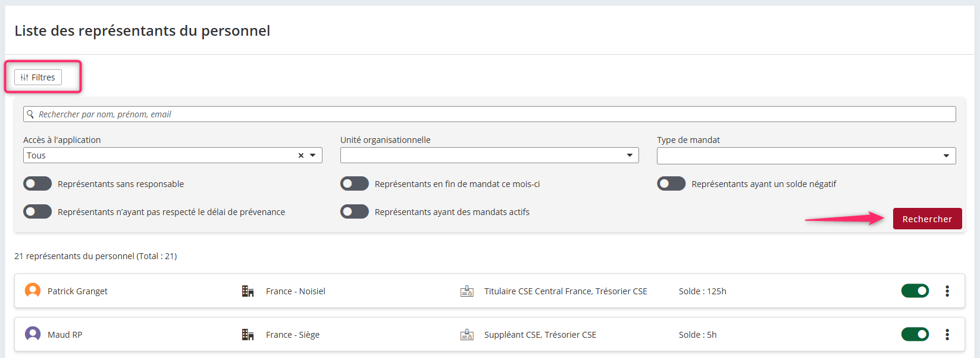Enable 'Représentants sans responsable' toggle

pyautogui.click(x=37, y=183)
